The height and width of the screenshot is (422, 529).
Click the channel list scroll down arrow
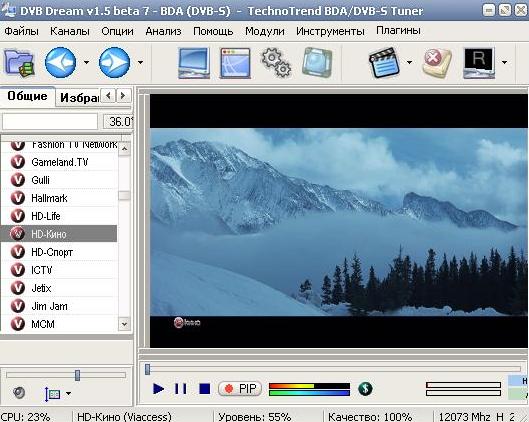tap(124, 325)
